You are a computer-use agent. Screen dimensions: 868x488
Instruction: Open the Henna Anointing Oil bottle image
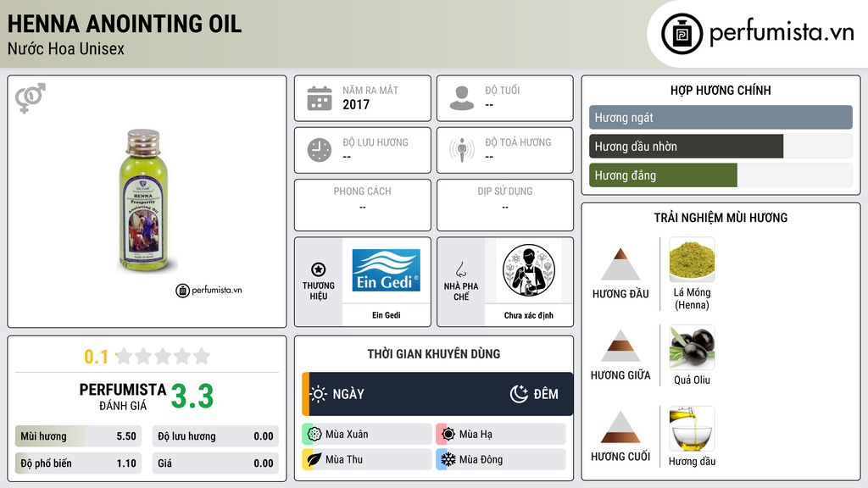point(147,202)
